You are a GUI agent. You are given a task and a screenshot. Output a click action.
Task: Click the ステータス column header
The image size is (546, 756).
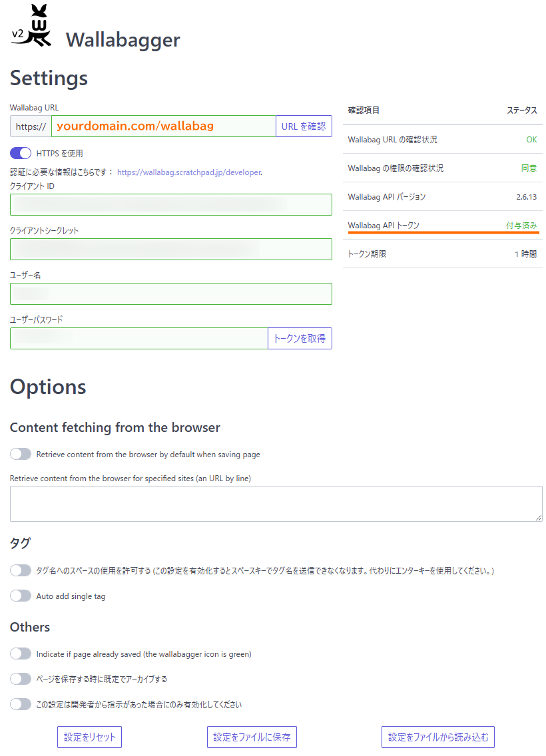522,110
